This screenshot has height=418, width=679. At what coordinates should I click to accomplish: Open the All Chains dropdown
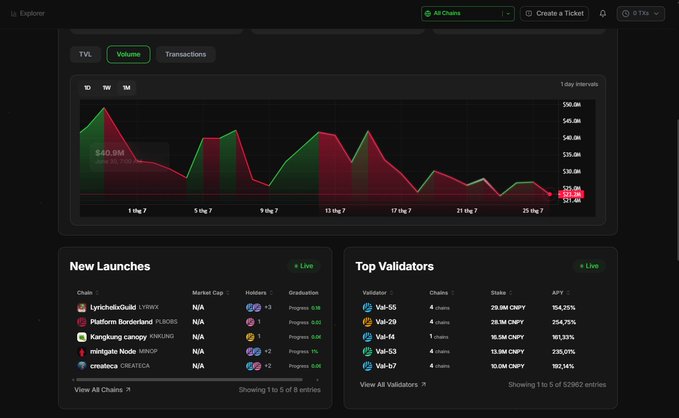pyautogui.click(x=467, y=13)
